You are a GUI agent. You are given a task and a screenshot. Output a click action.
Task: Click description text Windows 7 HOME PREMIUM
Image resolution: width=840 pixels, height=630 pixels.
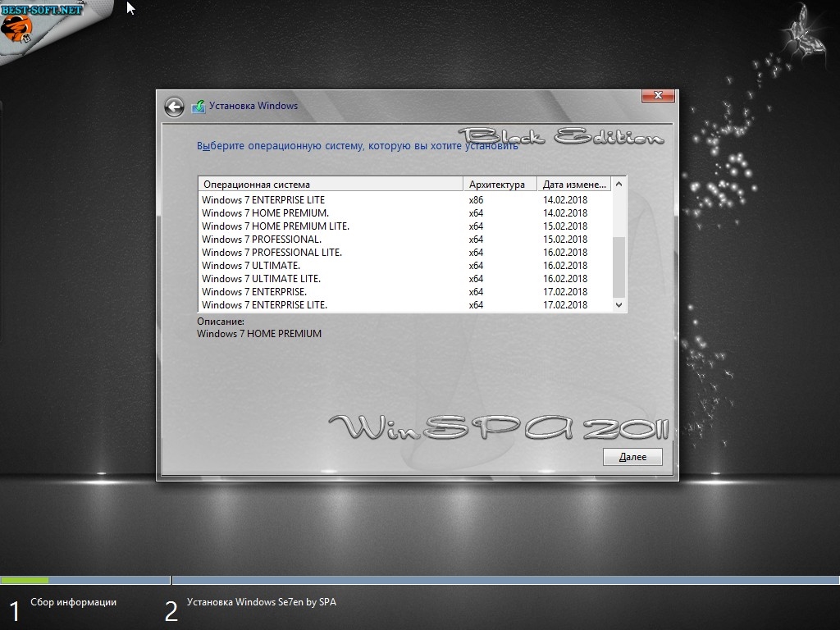pyautogui.click(x=259, y=334)
